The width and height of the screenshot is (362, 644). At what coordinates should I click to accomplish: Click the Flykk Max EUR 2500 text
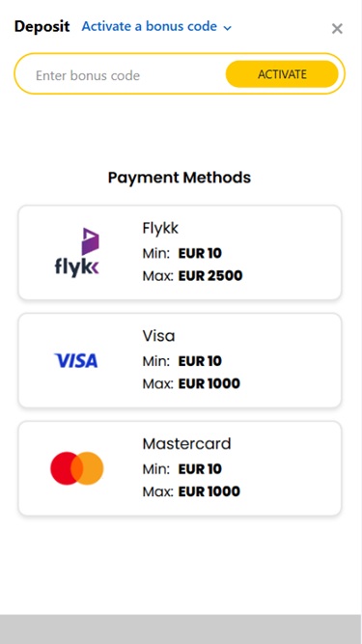pos(192,275)
